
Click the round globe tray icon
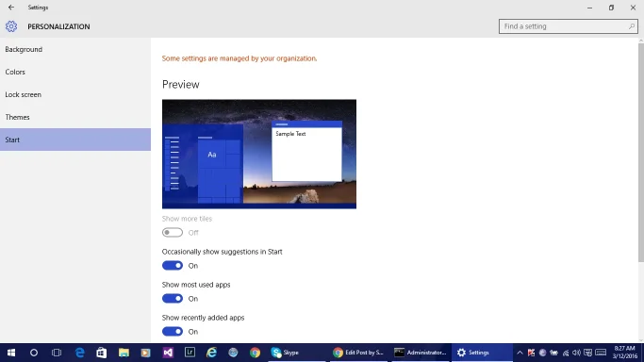tap(542, 353)
